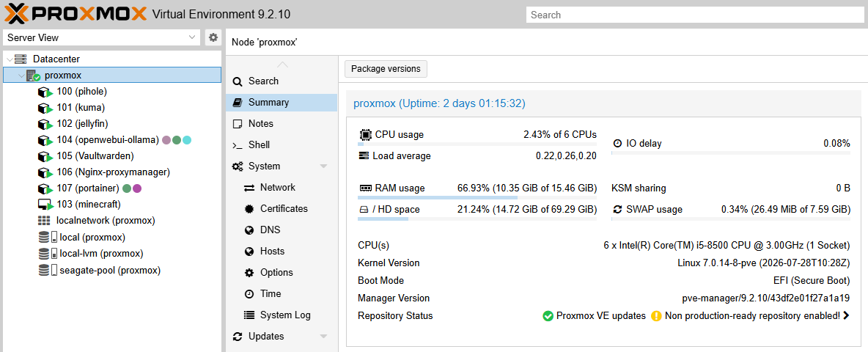This screenshot has width=868, height=352.
Task: Click the Datacenter server icon
Action: 21,59
